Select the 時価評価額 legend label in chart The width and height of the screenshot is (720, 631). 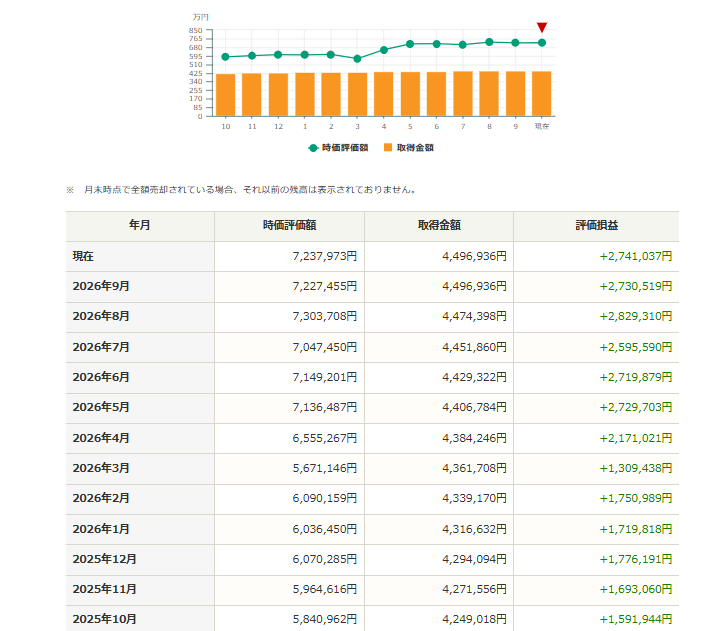345,148
